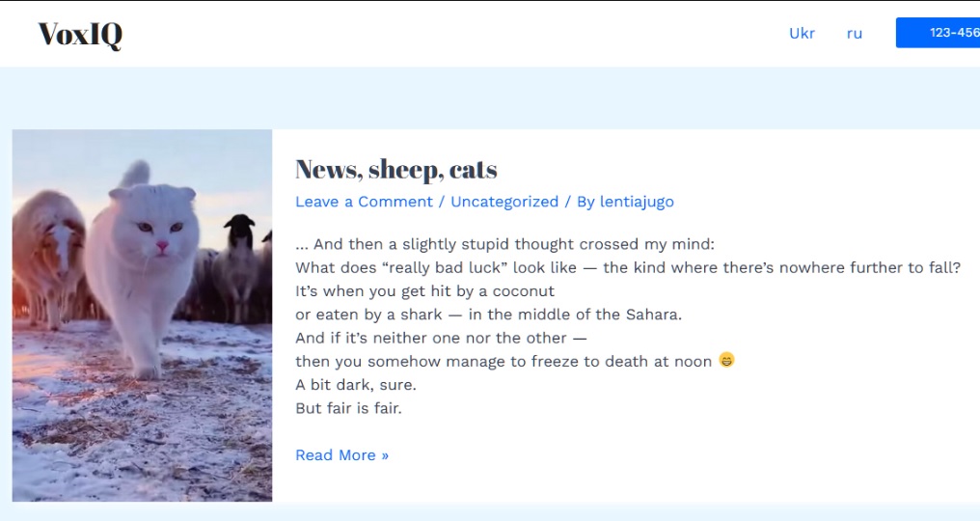Click the VoxIQ site logo
The image size is (980, 521).
80,35
